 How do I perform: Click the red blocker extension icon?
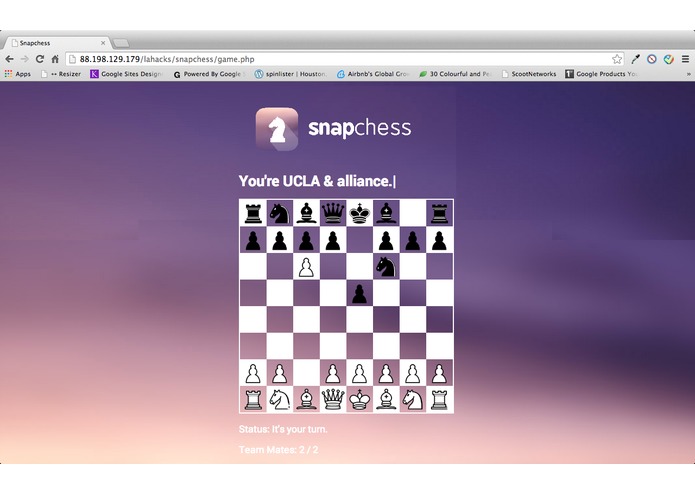coord(652,59)
